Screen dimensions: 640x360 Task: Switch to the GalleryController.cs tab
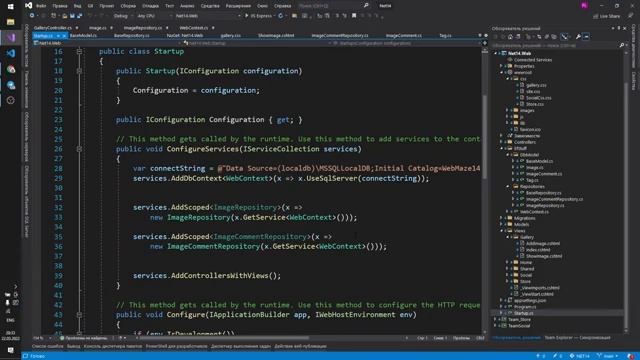(x=53, y=28)
